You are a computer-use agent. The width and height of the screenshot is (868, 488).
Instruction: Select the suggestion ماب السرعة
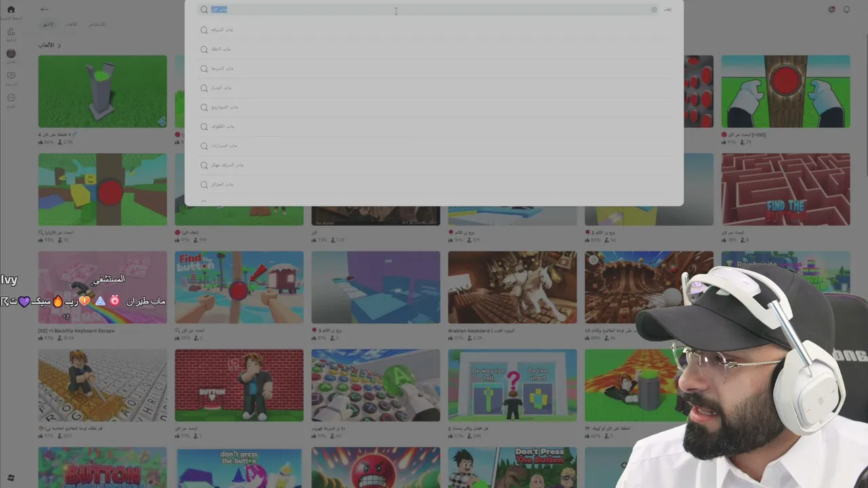tap(434, 68)
